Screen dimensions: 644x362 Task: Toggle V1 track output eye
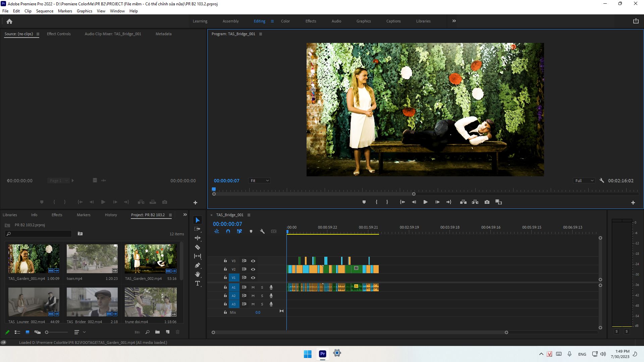point(253,278)
